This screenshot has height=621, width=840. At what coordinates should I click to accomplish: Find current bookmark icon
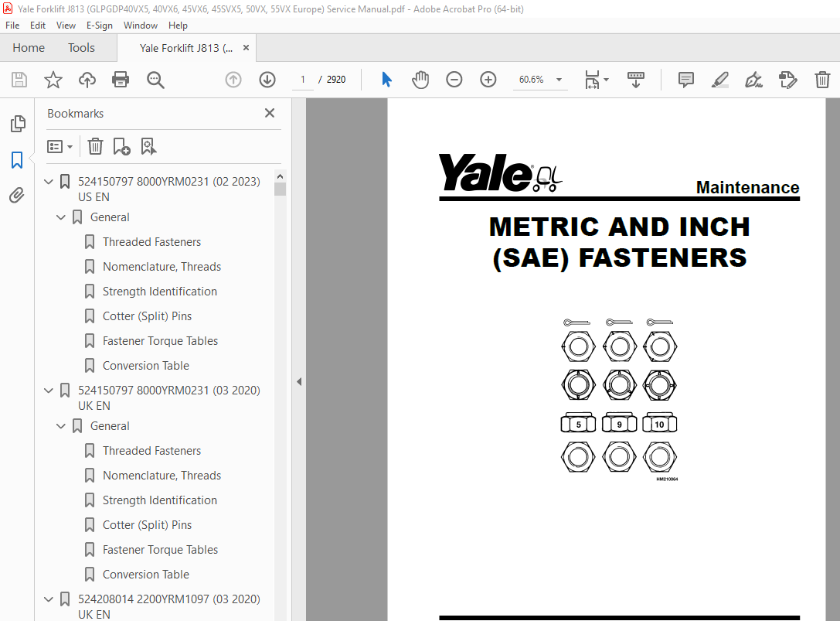click(x=148, y=146)
